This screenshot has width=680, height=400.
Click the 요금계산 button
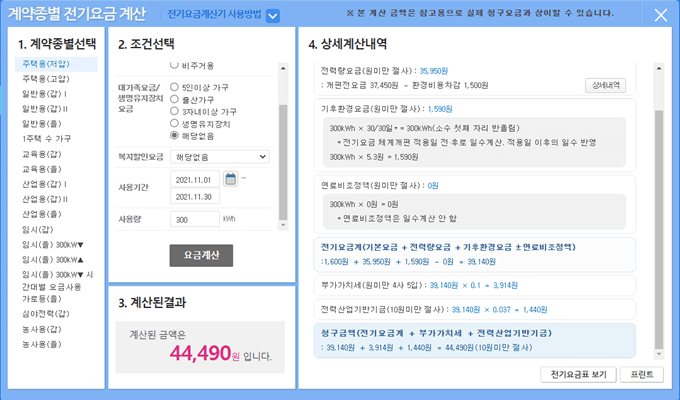pos(201,255)
